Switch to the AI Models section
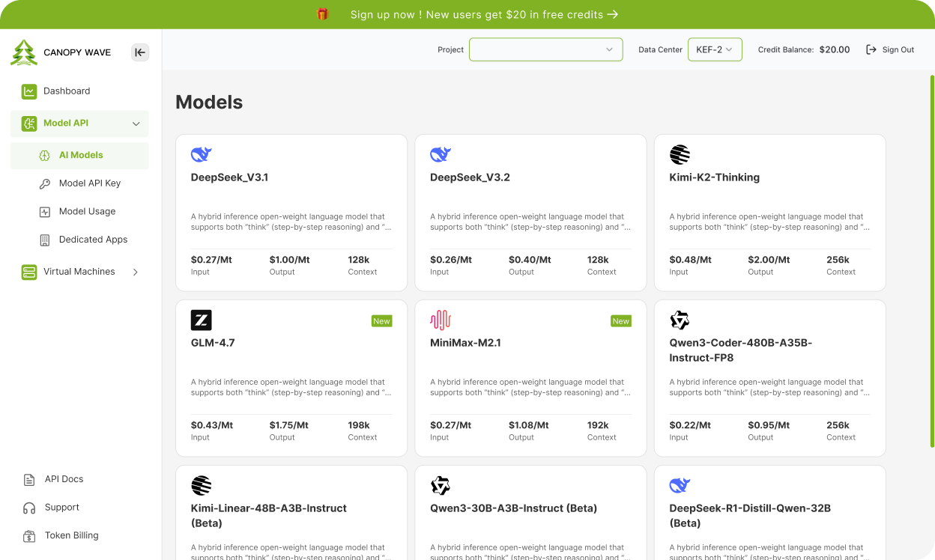This screenshot has width=935, height=560. (x=79, y=155)
